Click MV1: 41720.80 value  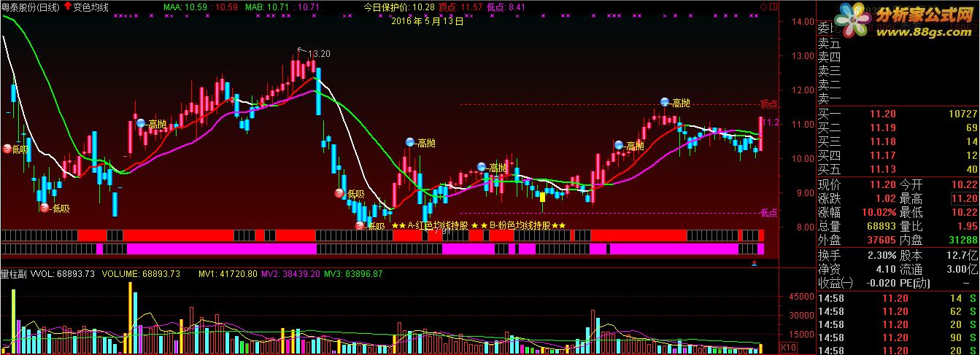227,273
